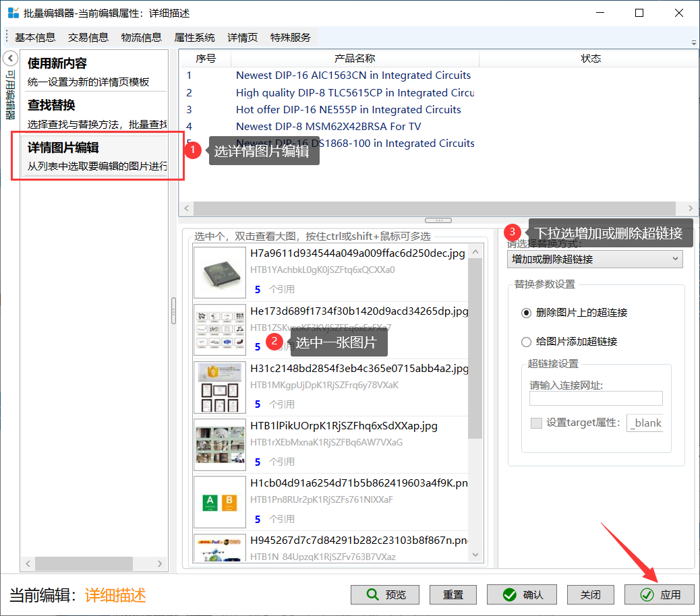This screenshot has width=700, height=616.
Task: Select the HTB1lPikUOrpK1RjSZFhq6xSdXXap.jpg thumbnail
Action: point(220,445)
